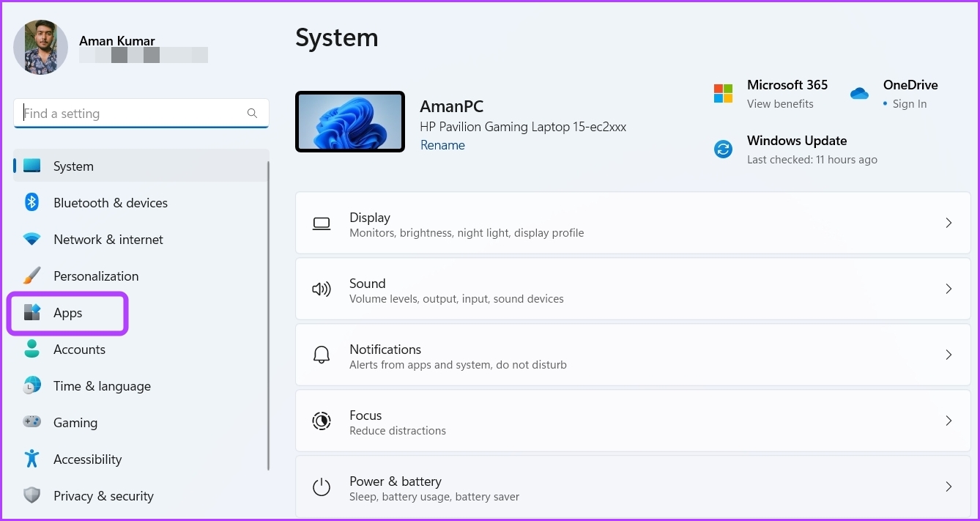Screen dimensions: 980x521
Task: Click the Find a setting search box
Action: pyautogui.click(x=132, y=114)
